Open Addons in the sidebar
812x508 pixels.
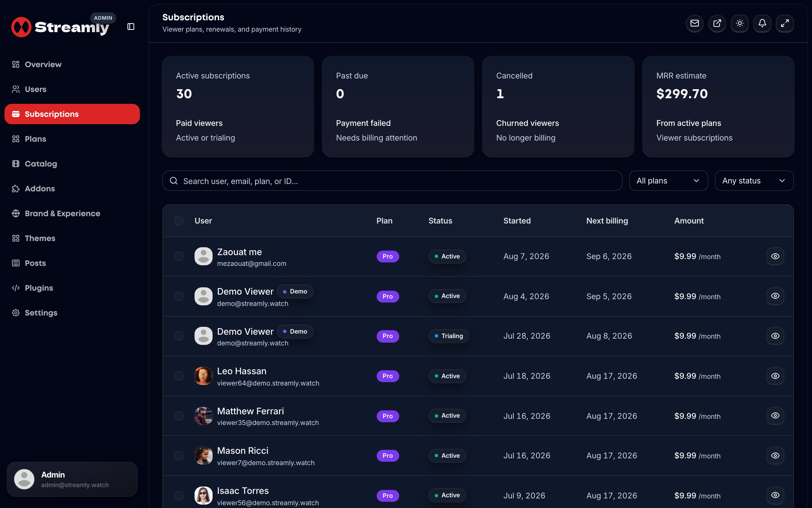[72, 189]
